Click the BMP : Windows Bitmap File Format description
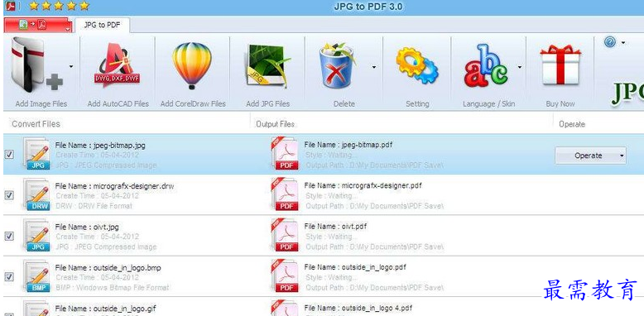Image resolution: width=644 pixels, height=316 pixels. [x=112, y=287]
